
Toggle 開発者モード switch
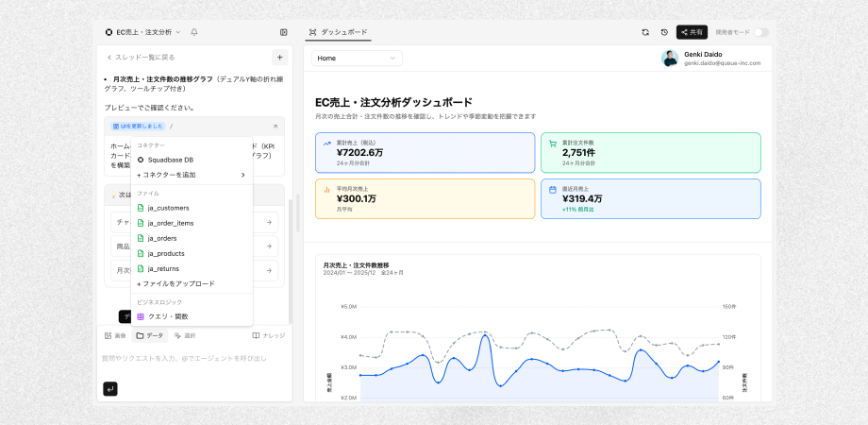click(x=761, y=32)
